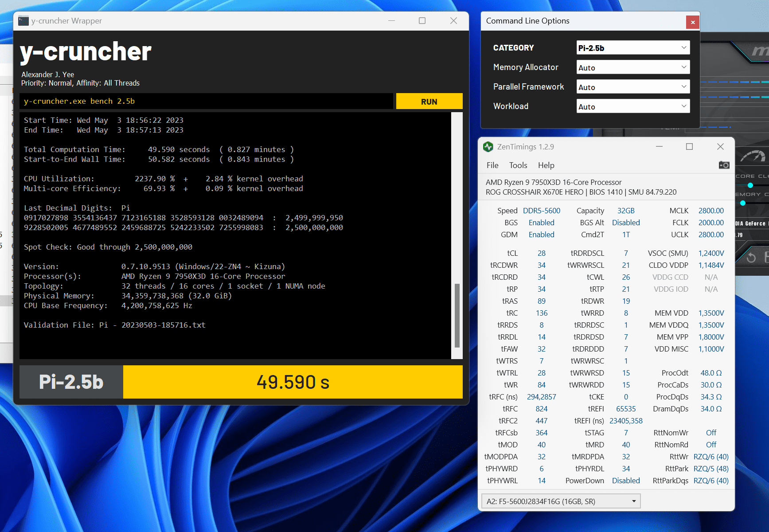
Task: Click the tRFC (ns) value 294,2857
Action: pos(542,397)
